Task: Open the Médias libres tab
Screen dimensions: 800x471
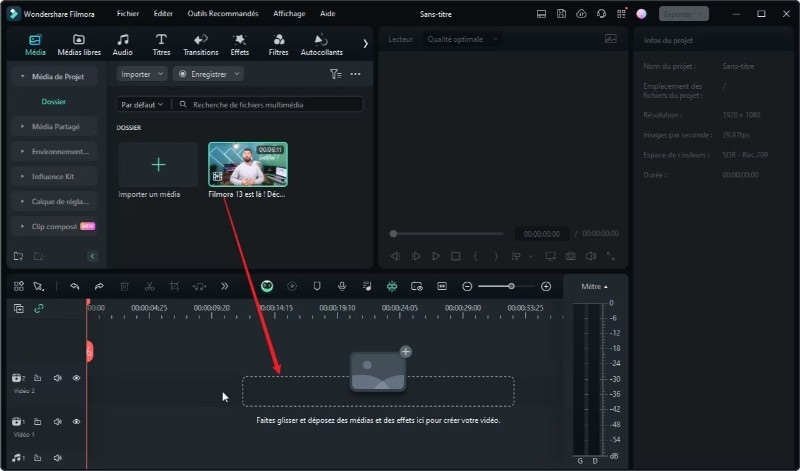Action: [79, 45]
